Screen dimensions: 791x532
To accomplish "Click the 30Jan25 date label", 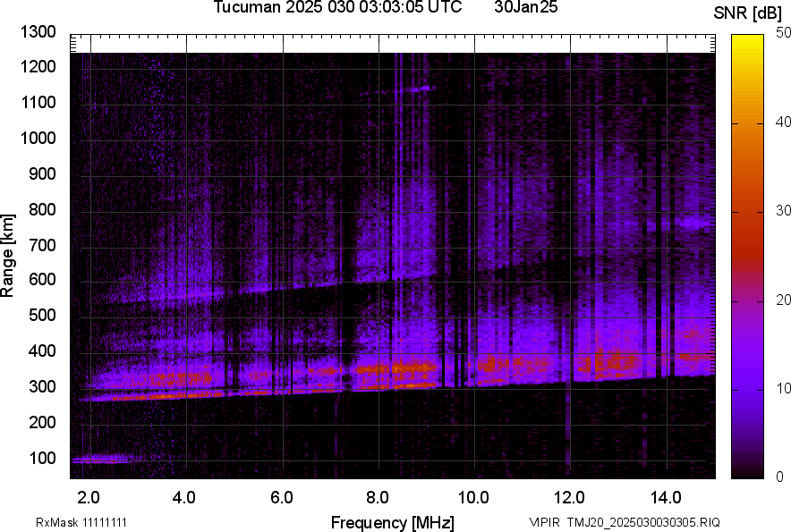I will click(x=532, y=8).
